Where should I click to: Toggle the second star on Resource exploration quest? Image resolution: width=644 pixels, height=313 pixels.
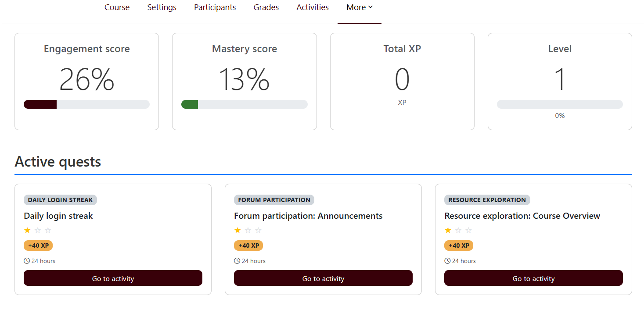click(458, 230)
